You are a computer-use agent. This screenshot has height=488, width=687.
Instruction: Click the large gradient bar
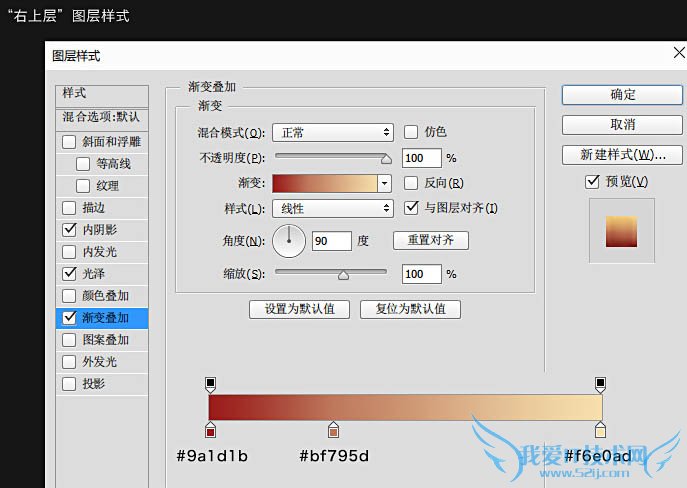tap(405, 407)
